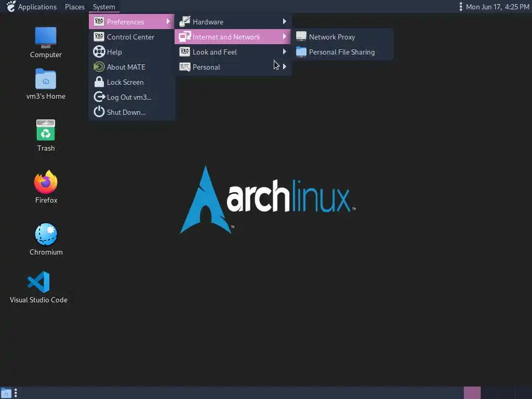Click the date and time clock
Screen dimensions: 532x399
point(497,7)
